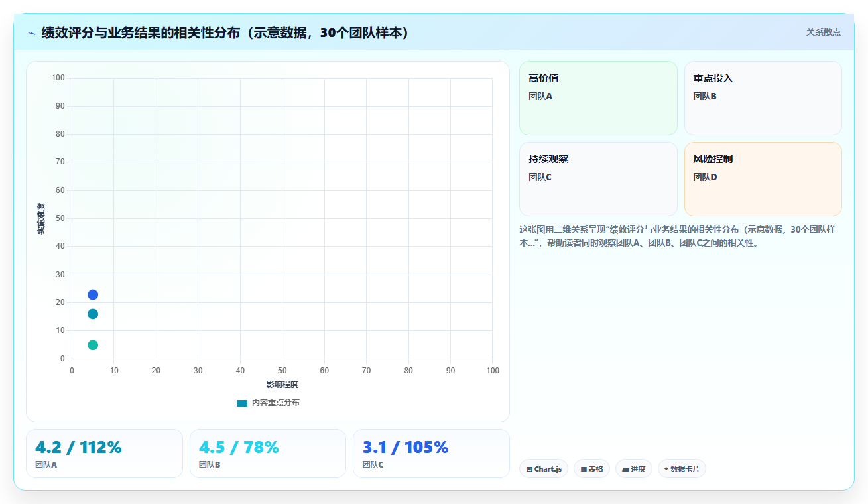The image size is (868, 504).
Task: Click the 影响程度 x-axis label
Action: [282, 385]
